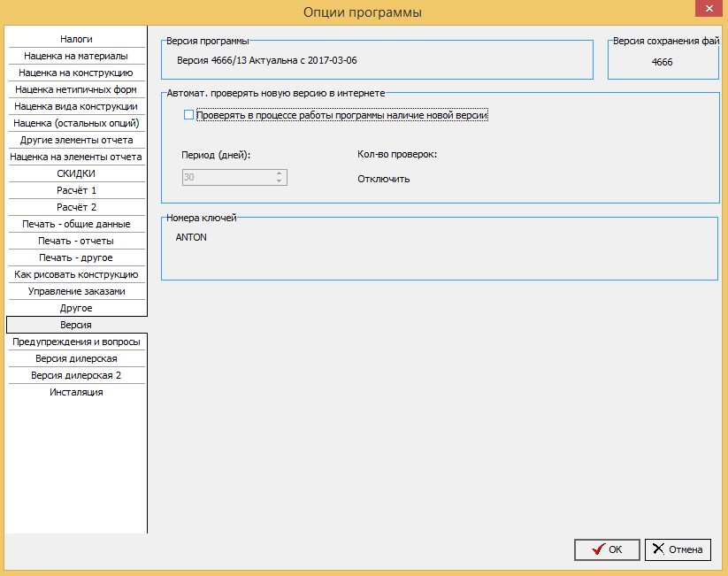This screenshot has height=576, width=728.
Task: Open Предупреждения и вопросы tab
Action: 76,342
